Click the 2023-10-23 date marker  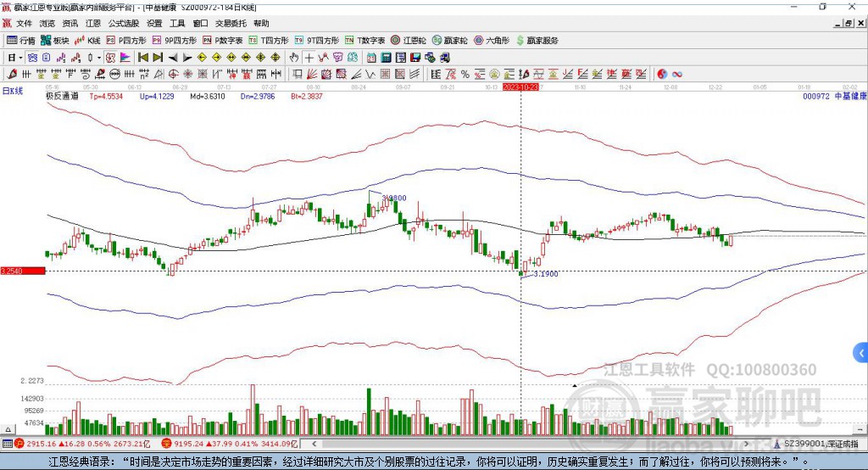520,87
